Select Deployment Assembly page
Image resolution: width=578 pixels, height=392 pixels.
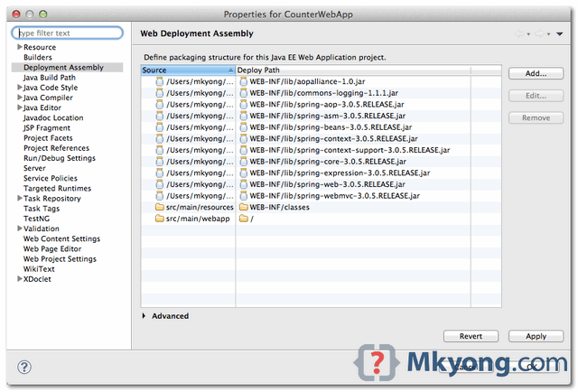click(63, 68)
